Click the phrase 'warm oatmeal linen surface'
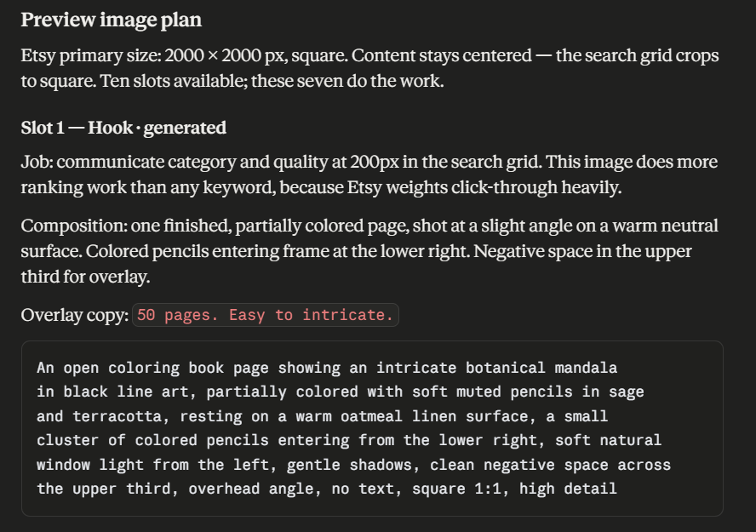The width and height of the screenshot is (756, 532). (x=411, y=416)
